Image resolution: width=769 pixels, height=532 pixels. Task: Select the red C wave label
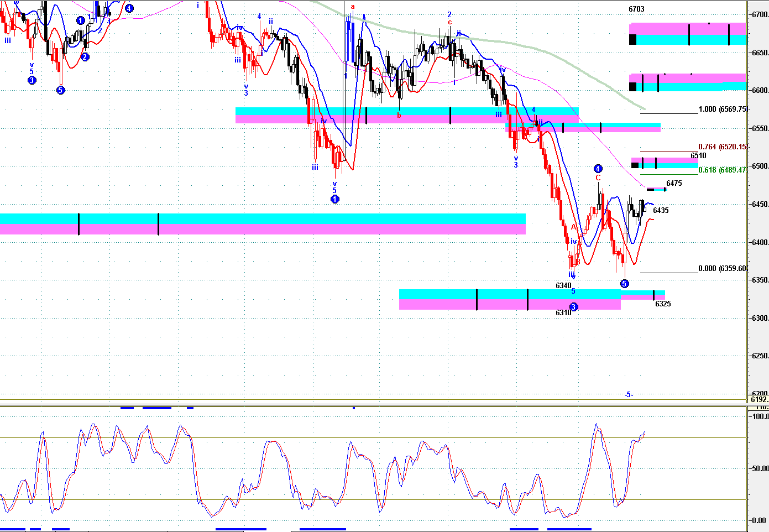click(x=598, y=178)
